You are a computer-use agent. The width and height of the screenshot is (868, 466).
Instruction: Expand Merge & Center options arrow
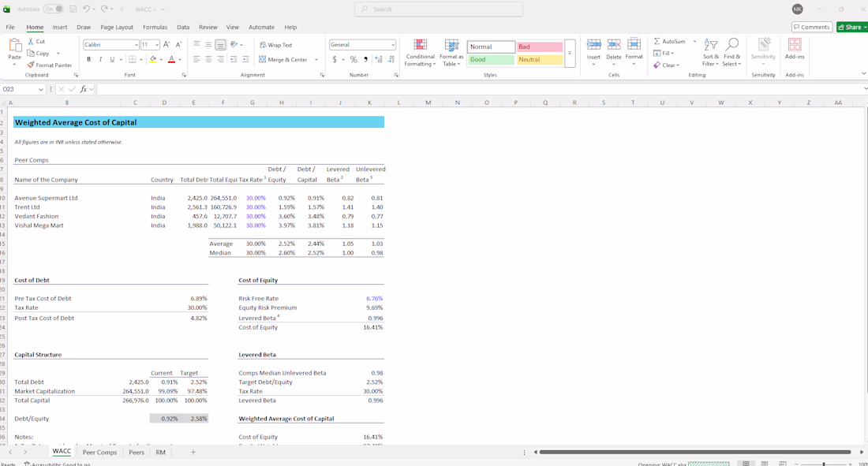[316, 60]
